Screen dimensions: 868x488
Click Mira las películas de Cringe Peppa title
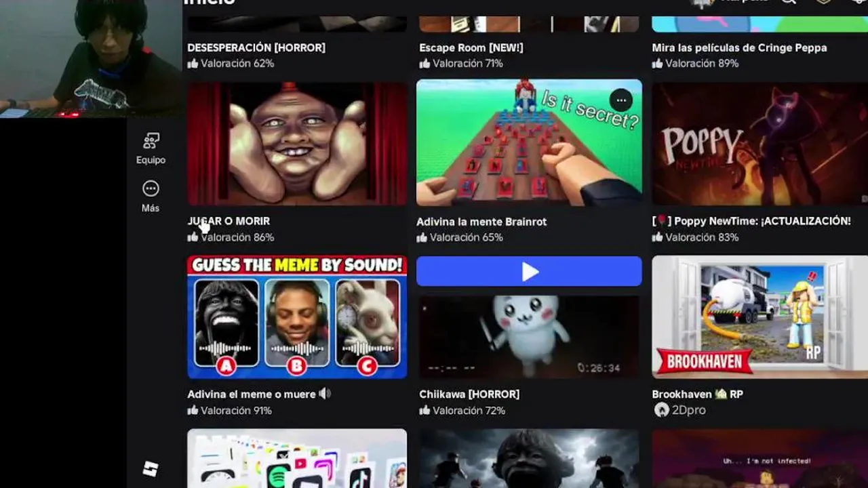[x=739, y=47]
